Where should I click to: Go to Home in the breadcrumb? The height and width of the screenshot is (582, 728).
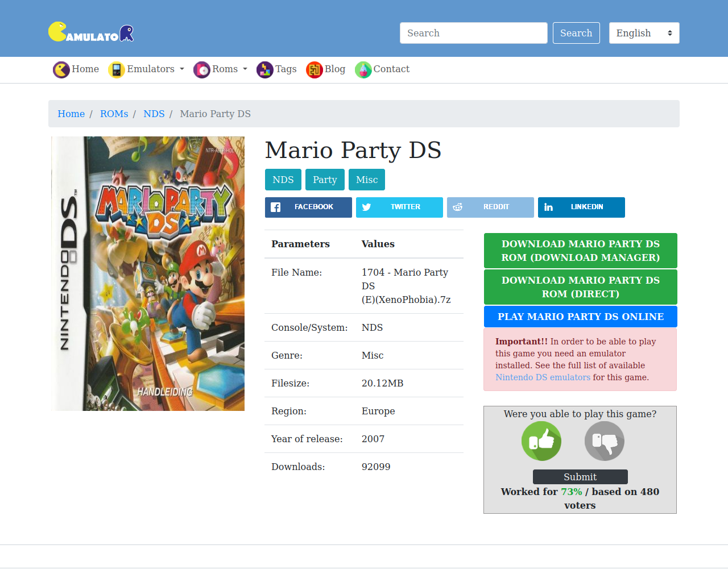click(x=71, y=114)
